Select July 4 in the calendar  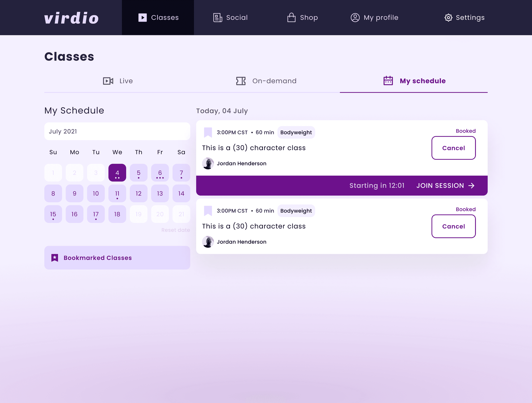[117, 173]
